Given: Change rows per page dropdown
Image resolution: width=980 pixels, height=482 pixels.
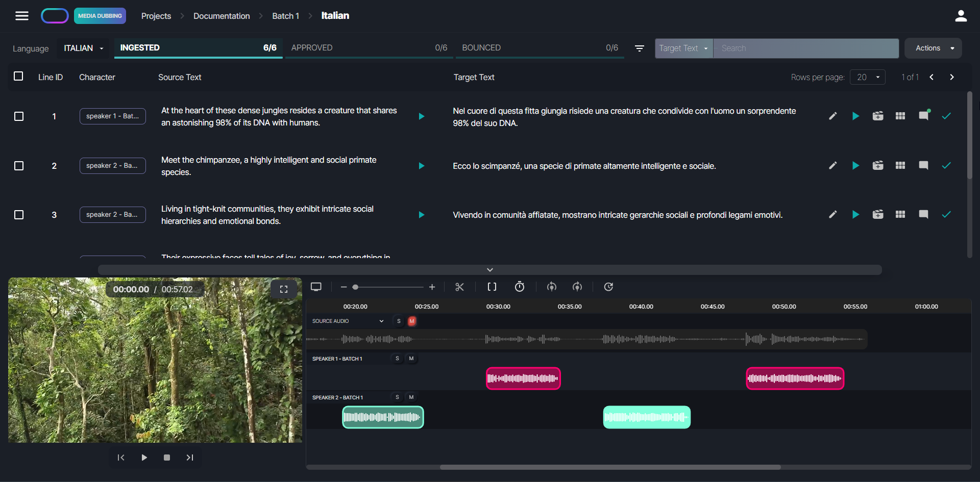Looking at the screenshot, I should click(867, 78).
